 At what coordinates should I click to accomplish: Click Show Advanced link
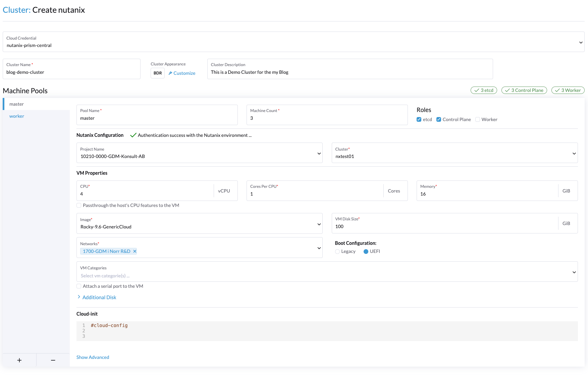click(93, 357)
